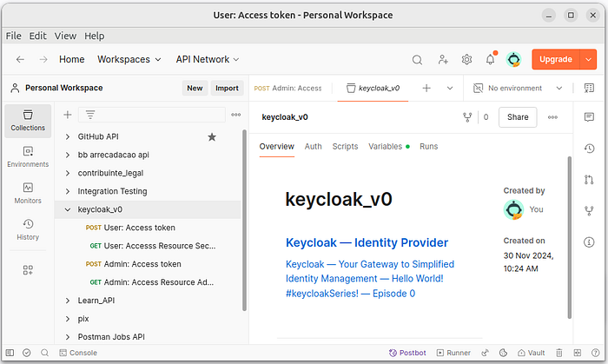This screenshot has width=608, height=364.
Task: Open environment quick look icon
Action: click(x=589, y=89)
